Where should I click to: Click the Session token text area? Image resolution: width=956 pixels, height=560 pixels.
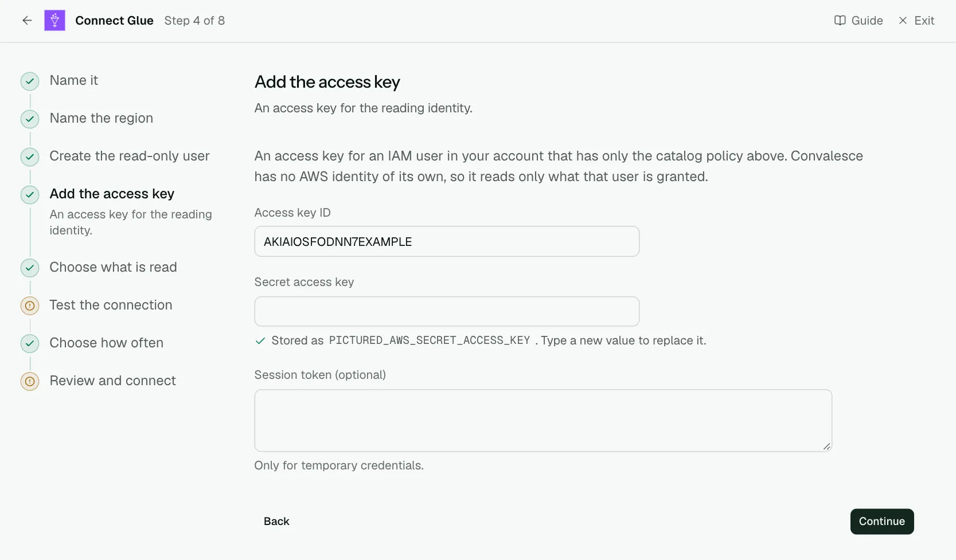point(543,421)
